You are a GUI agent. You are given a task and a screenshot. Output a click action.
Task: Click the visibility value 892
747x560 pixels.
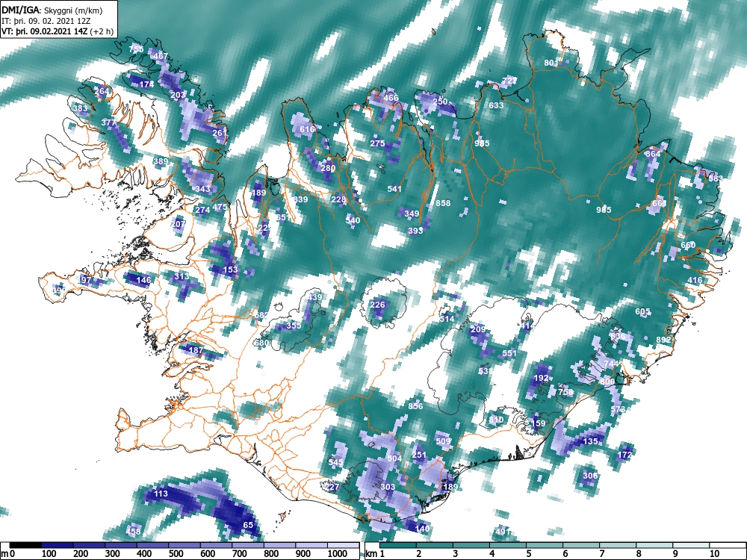tap(663, 340)
